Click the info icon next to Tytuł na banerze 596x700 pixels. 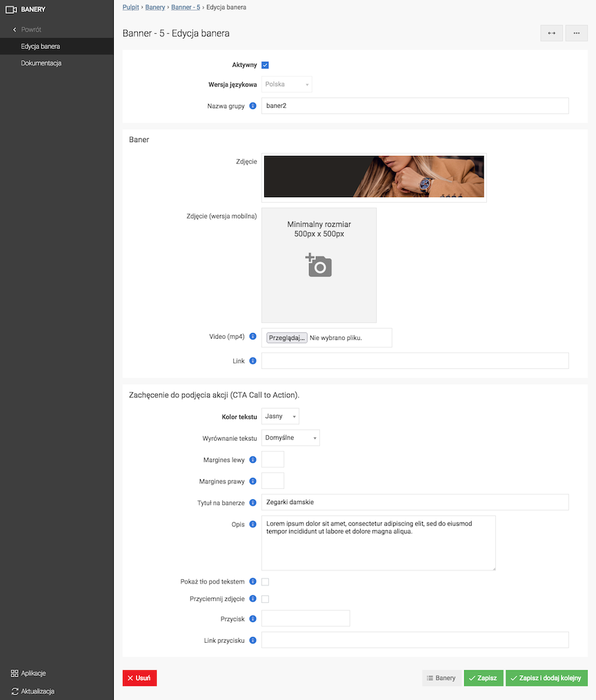[x=252, y=503]
